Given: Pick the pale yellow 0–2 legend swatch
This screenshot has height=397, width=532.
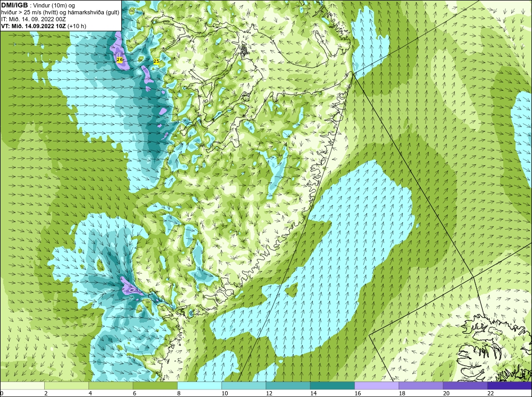Looking at the screenshot, I should click(x=22, y=385).
